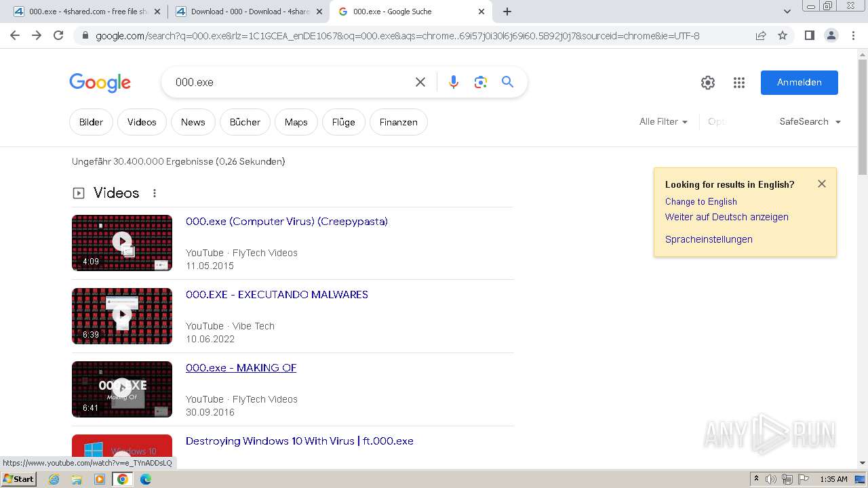The width and height of the screenshot is (868, 488).
Task: Open Internet Explorer from the taskbar
Action: coord(54,479)
